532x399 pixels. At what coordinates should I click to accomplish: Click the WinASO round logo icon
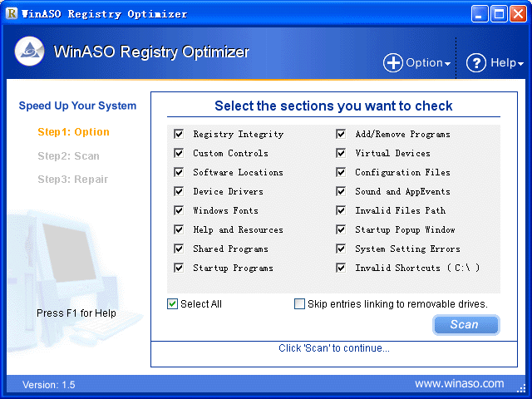pyautogui.click(x=30, y=52)
